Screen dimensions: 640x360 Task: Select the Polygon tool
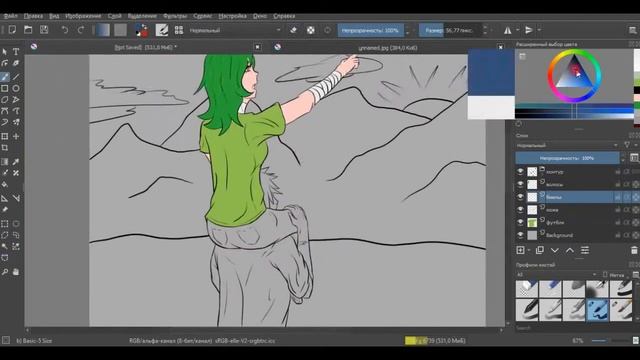pos(4,100)
